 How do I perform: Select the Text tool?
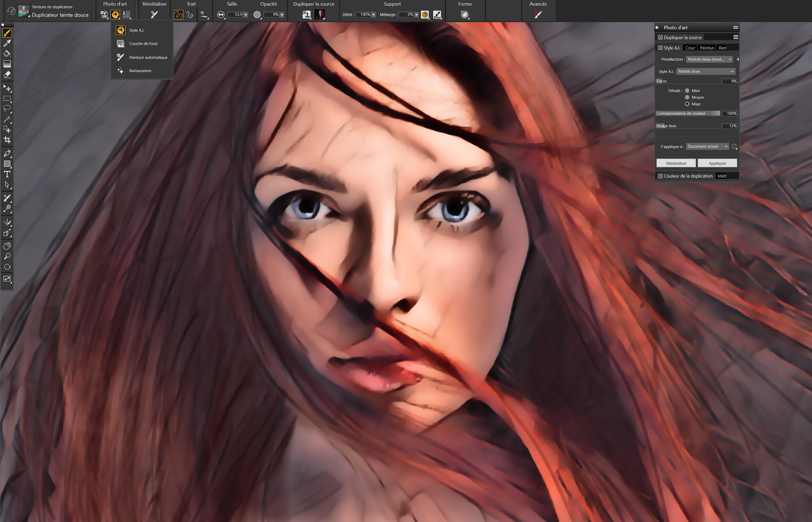coord(7,174)
